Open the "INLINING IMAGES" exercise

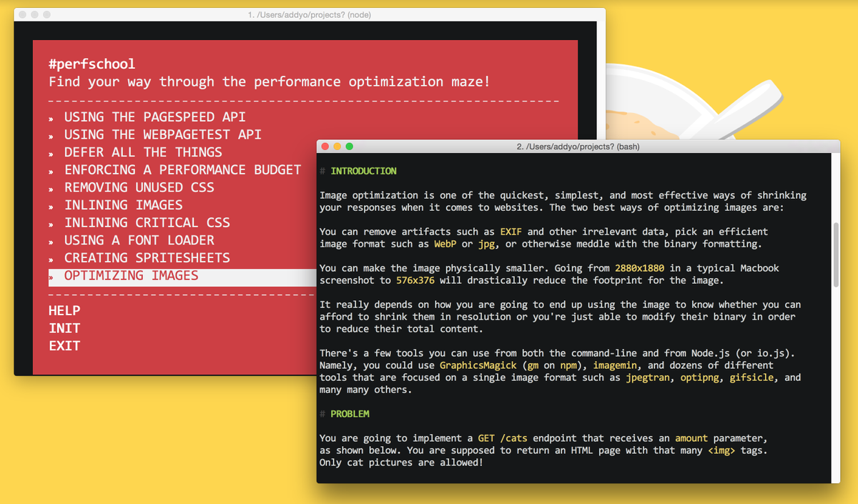(124, 204)
